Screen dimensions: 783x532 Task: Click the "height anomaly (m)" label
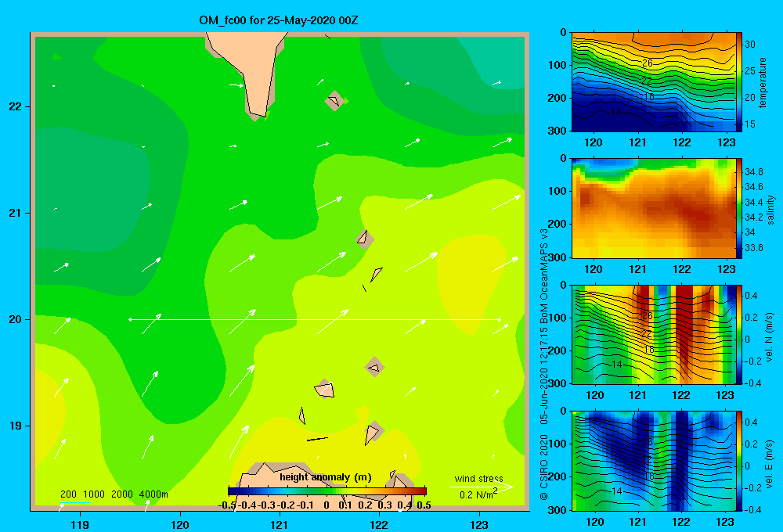(325, 477)
